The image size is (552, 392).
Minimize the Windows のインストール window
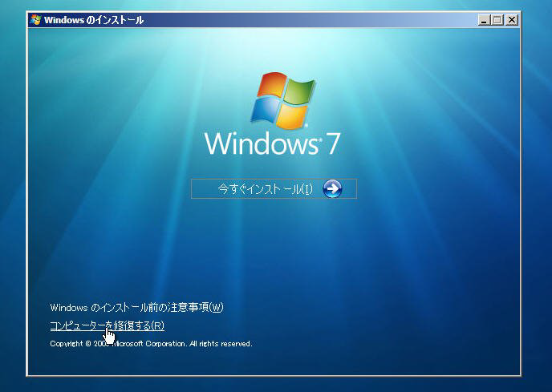coord(484,20)
